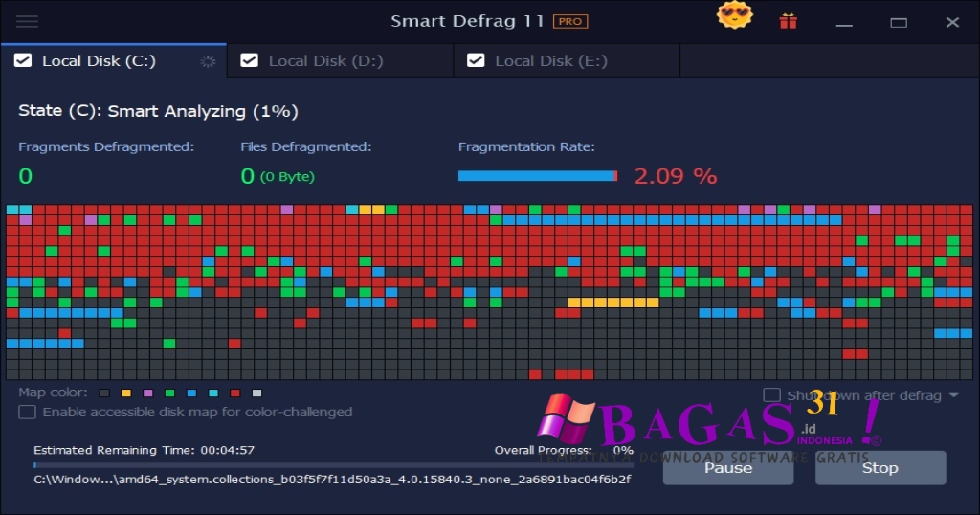
Task: Click the Files Defragmented label
Action: tap(305, 146)
